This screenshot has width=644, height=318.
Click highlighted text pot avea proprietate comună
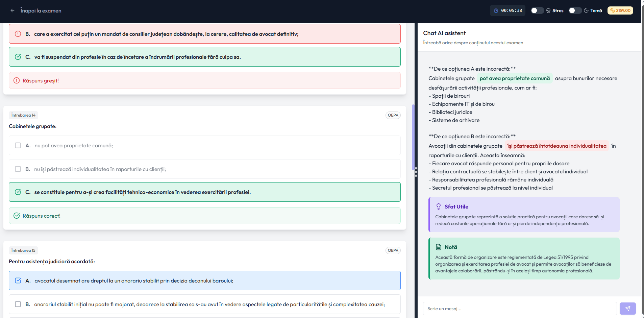coord(515,78)
